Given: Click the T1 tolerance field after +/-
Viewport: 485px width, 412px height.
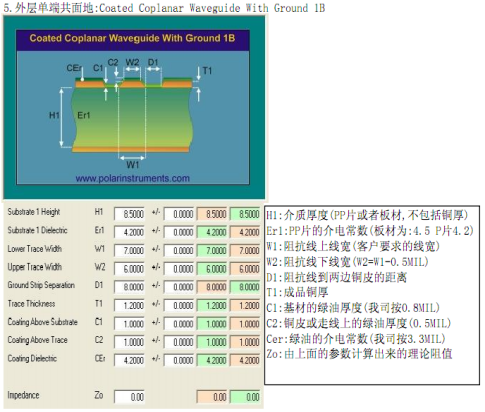Looking at the screenshot, I should (179, 305).
